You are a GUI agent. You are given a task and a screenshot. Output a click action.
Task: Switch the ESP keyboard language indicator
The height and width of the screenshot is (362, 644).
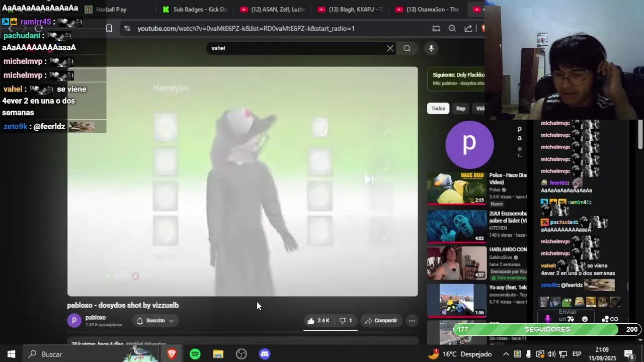[577, 354]
